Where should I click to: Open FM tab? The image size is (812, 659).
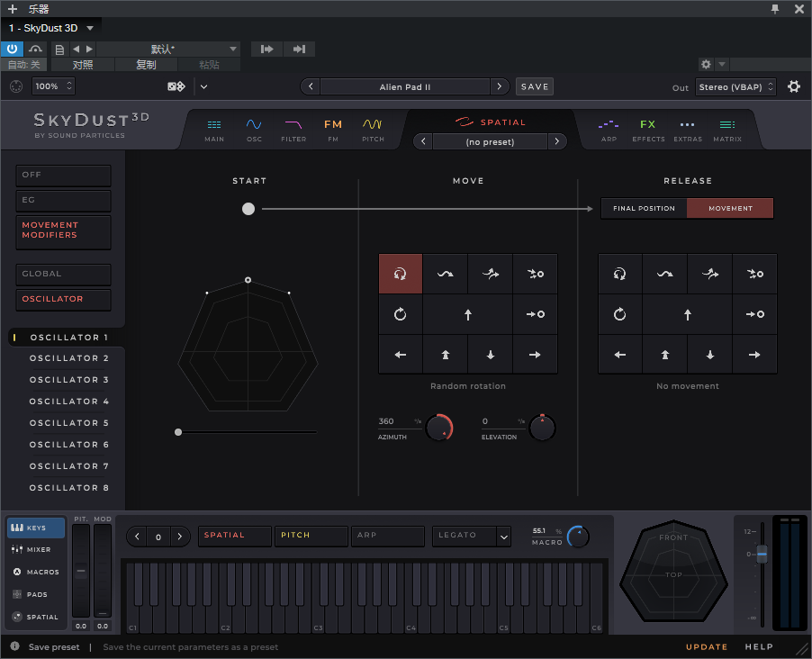tap(333, 131)
